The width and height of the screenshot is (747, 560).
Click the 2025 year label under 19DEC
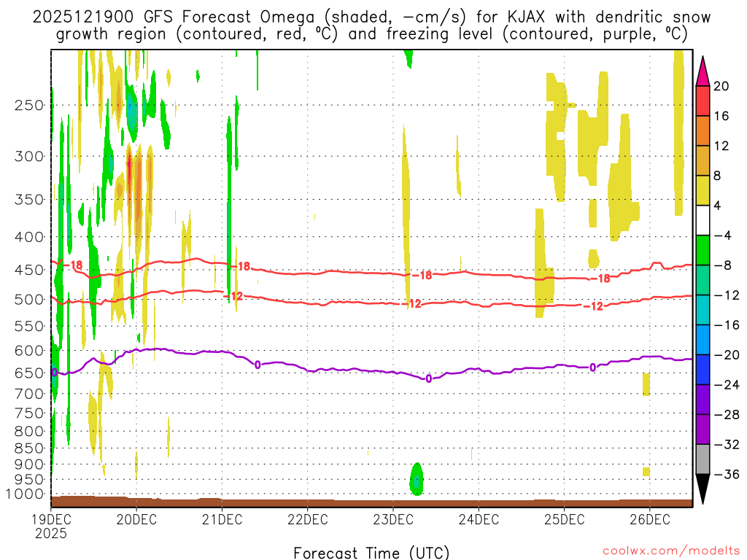[51, 533]
